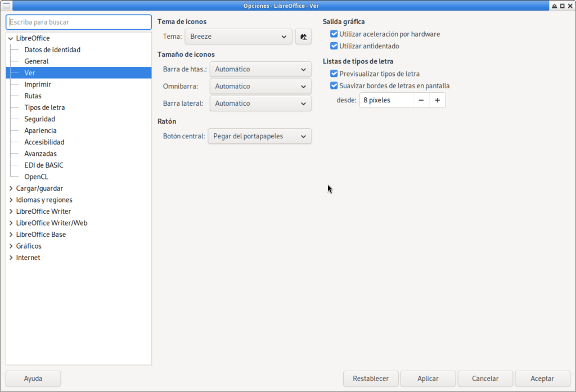Uncheck 'Previsualizar tipos de letra'
Image resolution: width=576 pixels, height=392 pixels.
click(334, 74)
